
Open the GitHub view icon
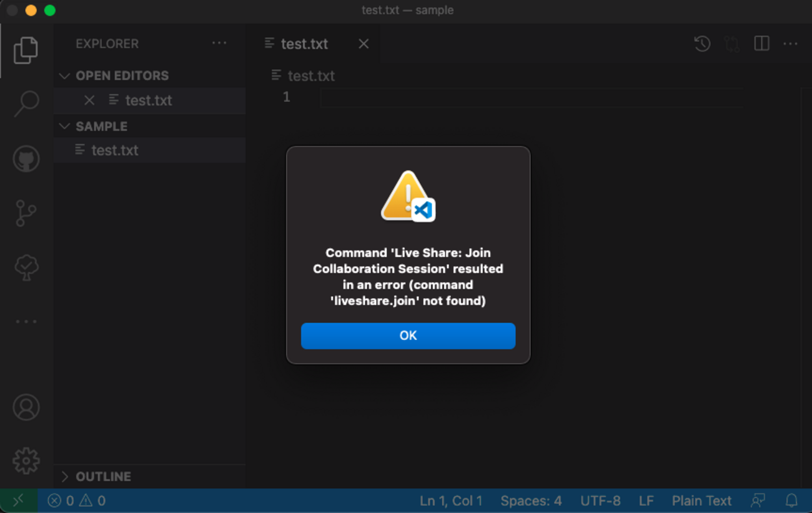[x=26, y=159]
